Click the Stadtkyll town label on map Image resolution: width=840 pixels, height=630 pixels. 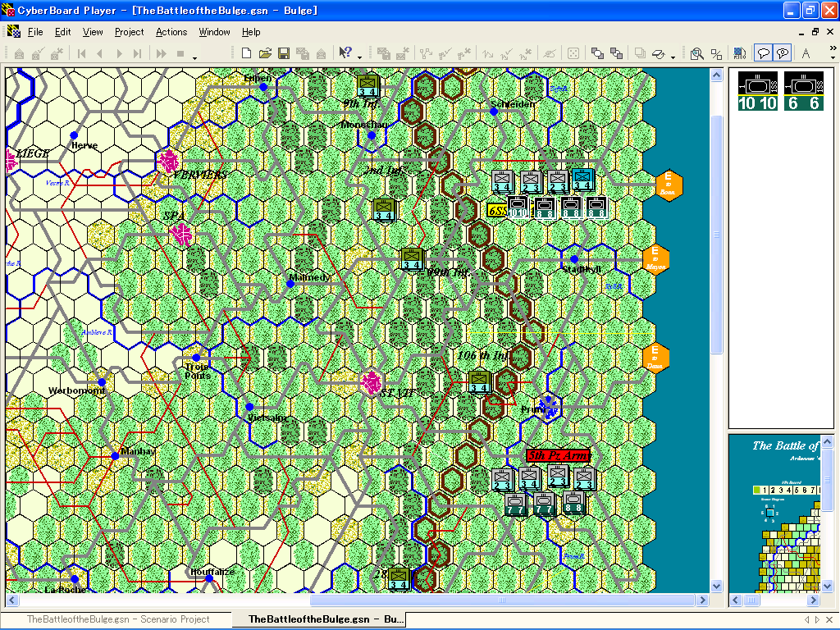click(582, 269)
